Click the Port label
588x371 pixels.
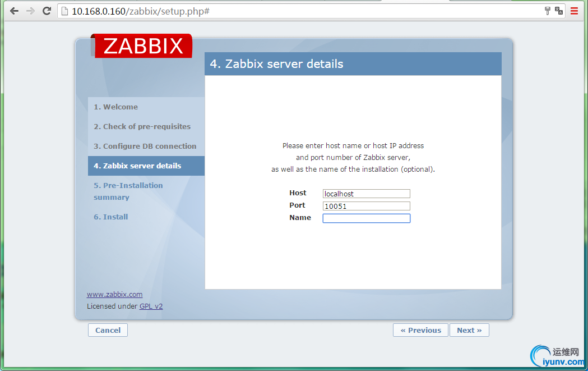coord(297,205)
